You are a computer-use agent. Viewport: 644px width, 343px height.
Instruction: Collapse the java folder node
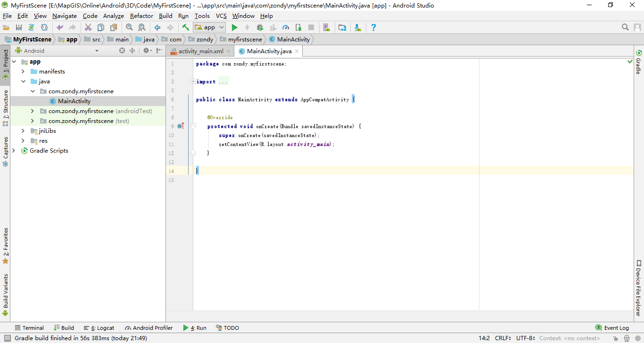click(x=23, y=82)
